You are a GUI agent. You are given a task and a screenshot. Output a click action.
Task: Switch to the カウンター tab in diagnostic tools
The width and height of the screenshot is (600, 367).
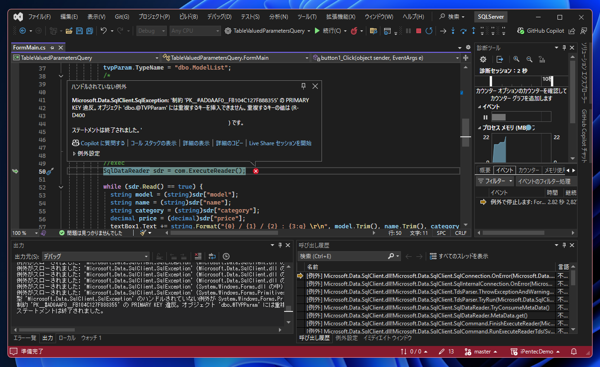[x=529, y=170]
